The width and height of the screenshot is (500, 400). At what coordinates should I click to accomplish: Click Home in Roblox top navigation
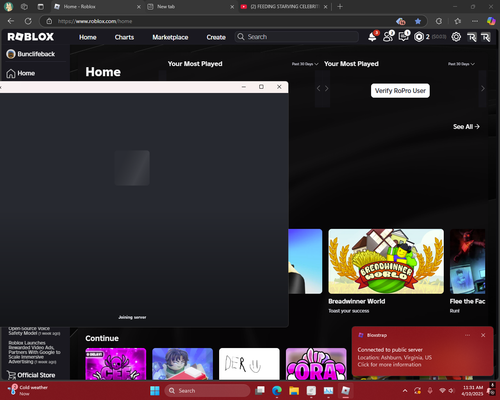88,37
